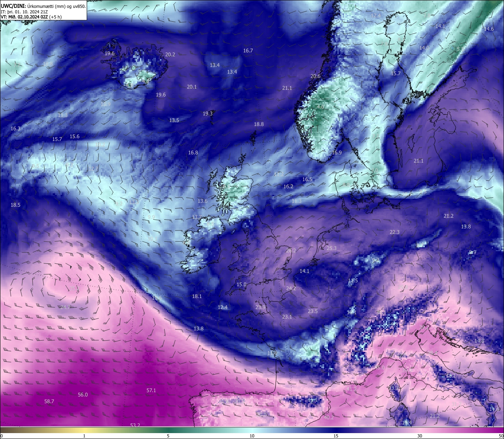This screenshot has height=439, width=504.
Task: Click the 16.7 value in the Norwegian Sea
Action: [x=248, y=50]
